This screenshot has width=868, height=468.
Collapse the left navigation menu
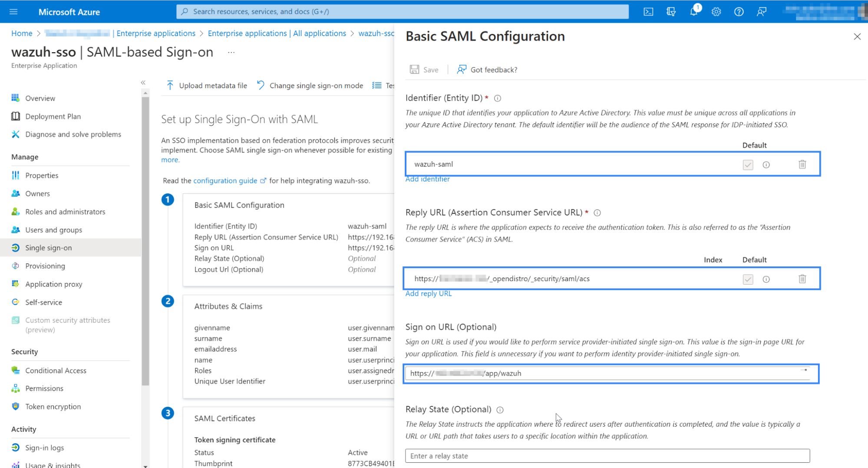point(143,82)
